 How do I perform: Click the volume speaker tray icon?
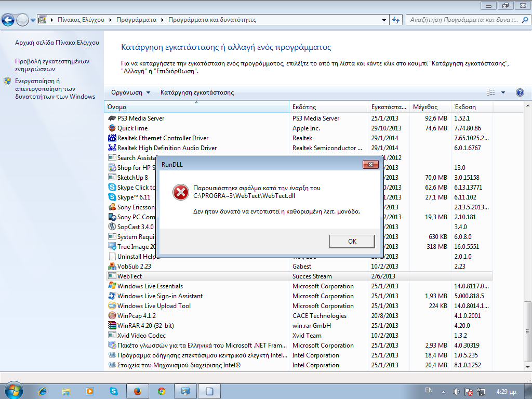point(456,392)
